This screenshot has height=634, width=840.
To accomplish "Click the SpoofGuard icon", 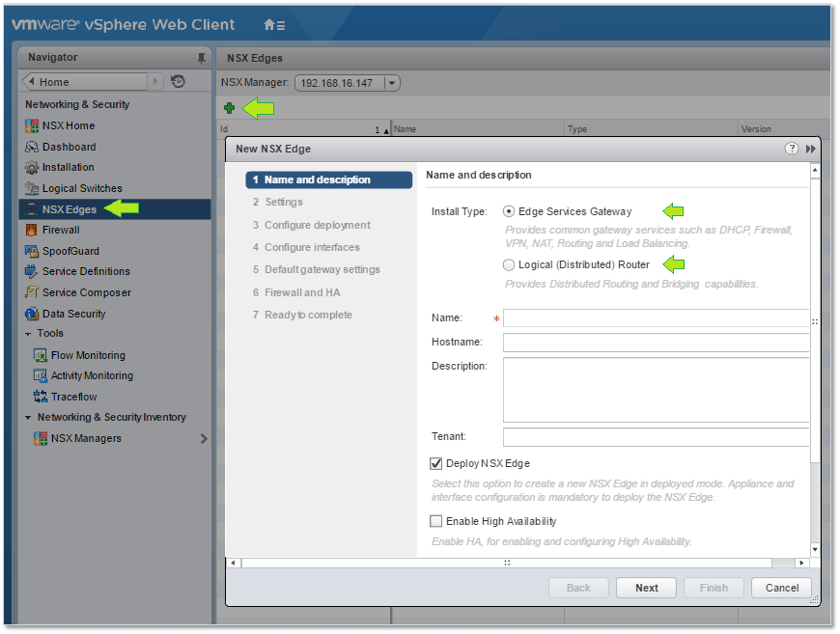I will pyautogui.click(x=32, y=251).
